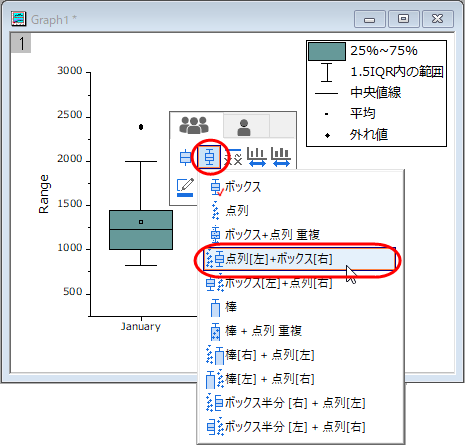This screenshot has width=465, height=445.
Task: Click the pencil edit color icon
Action: [x=185, y=187]
